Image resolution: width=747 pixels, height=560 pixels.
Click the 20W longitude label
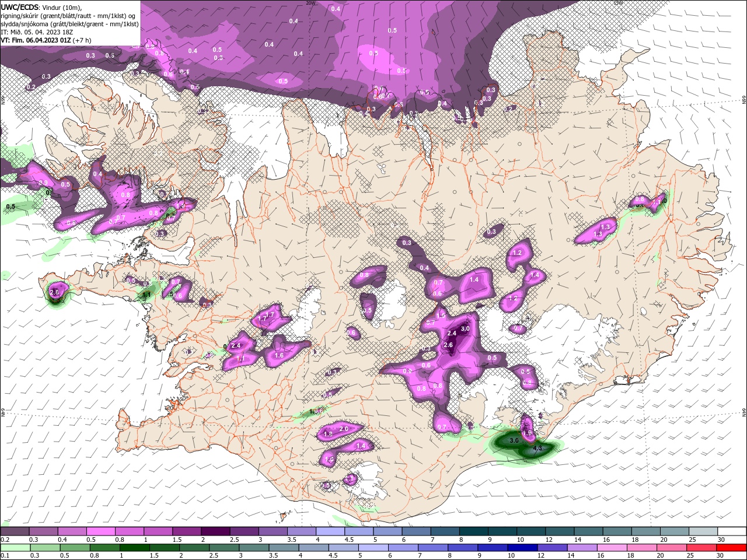(310, 3)
